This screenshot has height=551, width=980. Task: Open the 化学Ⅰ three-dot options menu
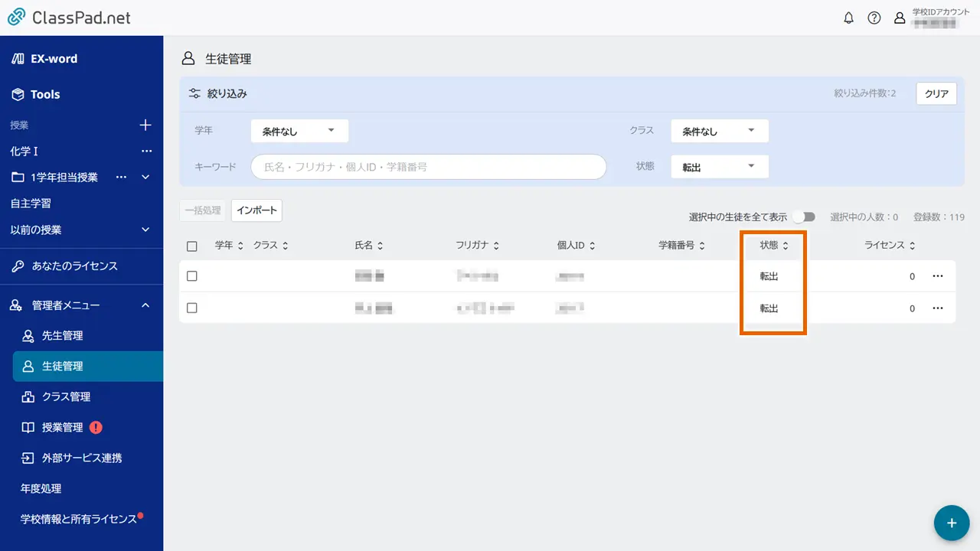(x=146, y=152)
